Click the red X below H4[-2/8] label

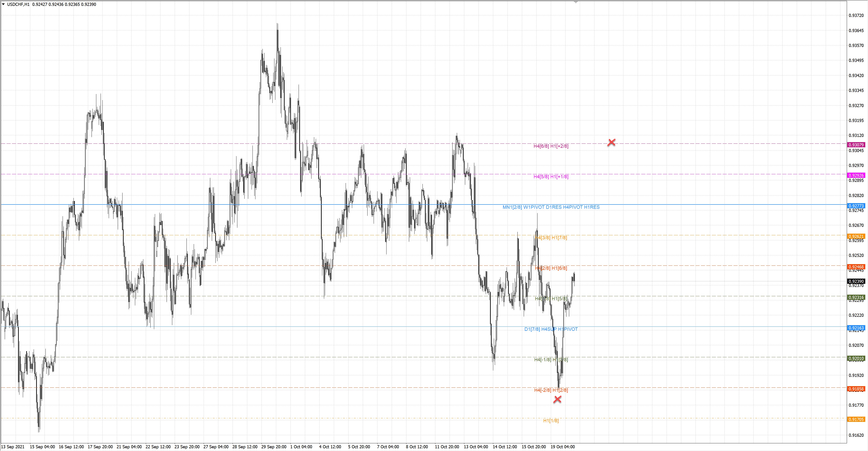[557, 399]
